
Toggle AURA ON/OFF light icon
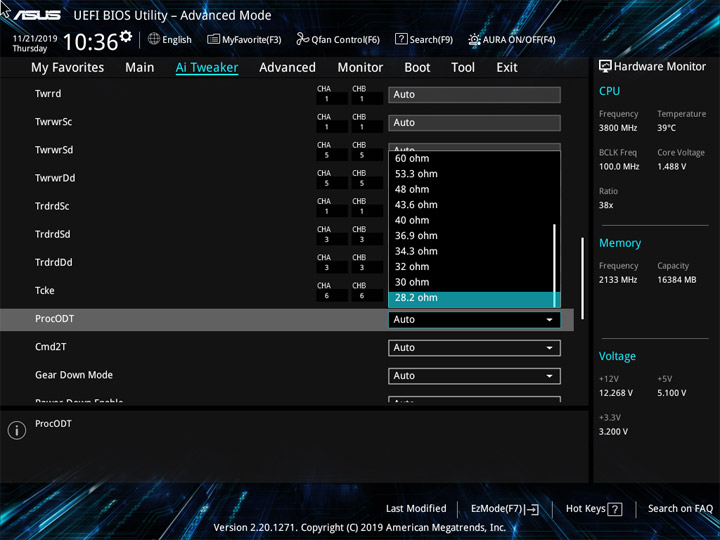click(x=474, y=39)
